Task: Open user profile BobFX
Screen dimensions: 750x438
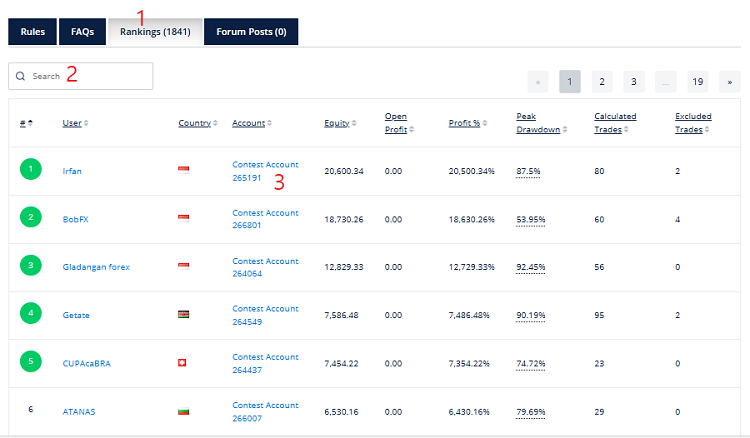Action: (x=76, y=219)
